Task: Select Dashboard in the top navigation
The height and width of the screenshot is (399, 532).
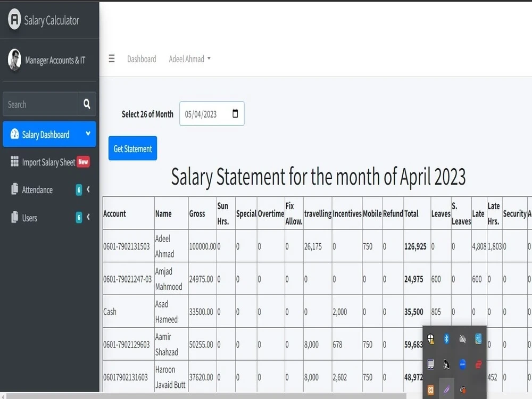Action: (142, 59)
